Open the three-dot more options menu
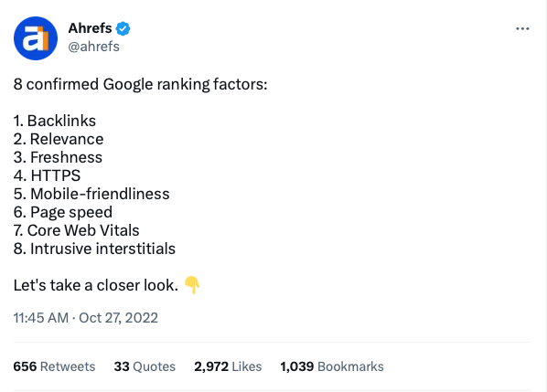547x392 pixels. click(522, 28)
